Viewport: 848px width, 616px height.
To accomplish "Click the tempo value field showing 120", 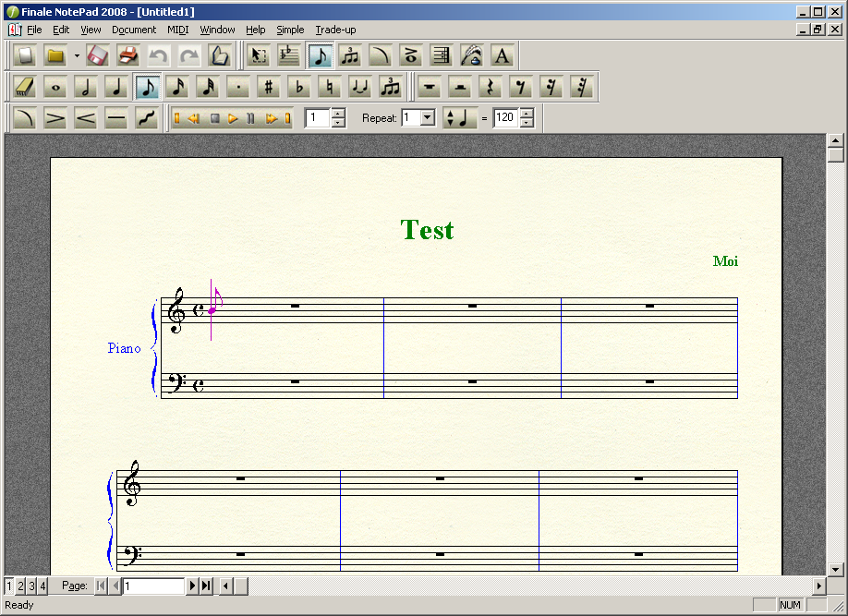I will 506,117.
